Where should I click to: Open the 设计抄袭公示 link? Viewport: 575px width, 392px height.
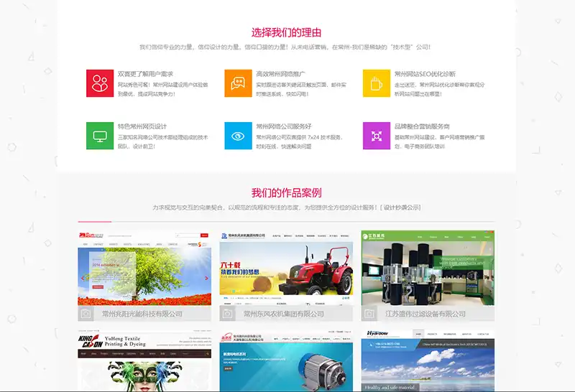click(401, 207)
